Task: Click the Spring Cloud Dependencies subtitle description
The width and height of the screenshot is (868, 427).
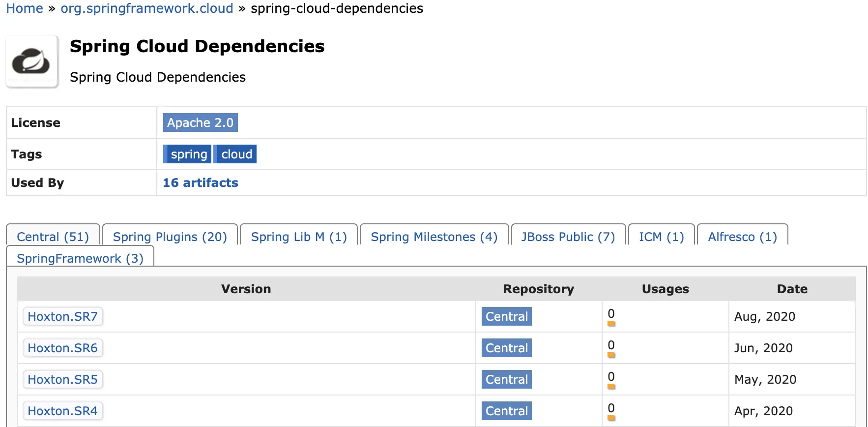Action: point(158,77)
